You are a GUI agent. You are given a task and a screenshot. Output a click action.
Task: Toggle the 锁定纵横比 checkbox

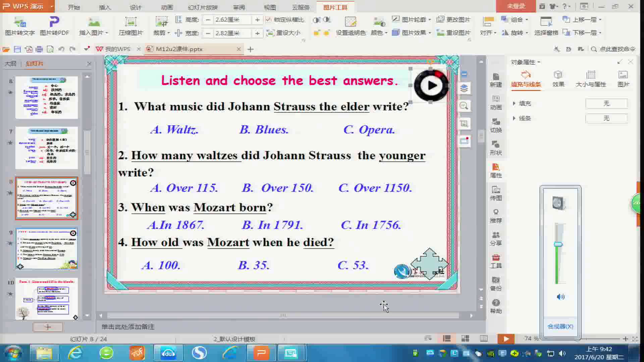tap(268, 20)
